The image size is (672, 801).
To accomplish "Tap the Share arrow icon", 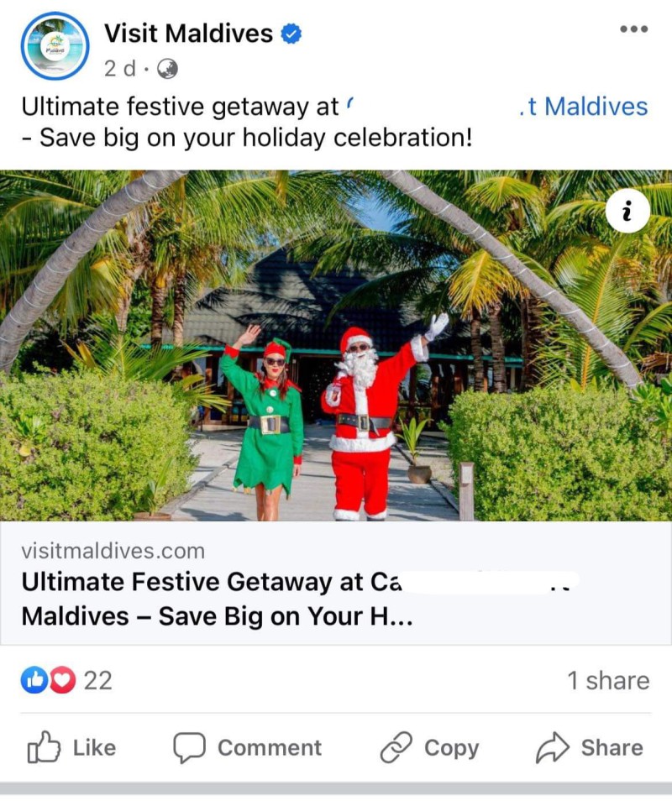I will (553, 747).
